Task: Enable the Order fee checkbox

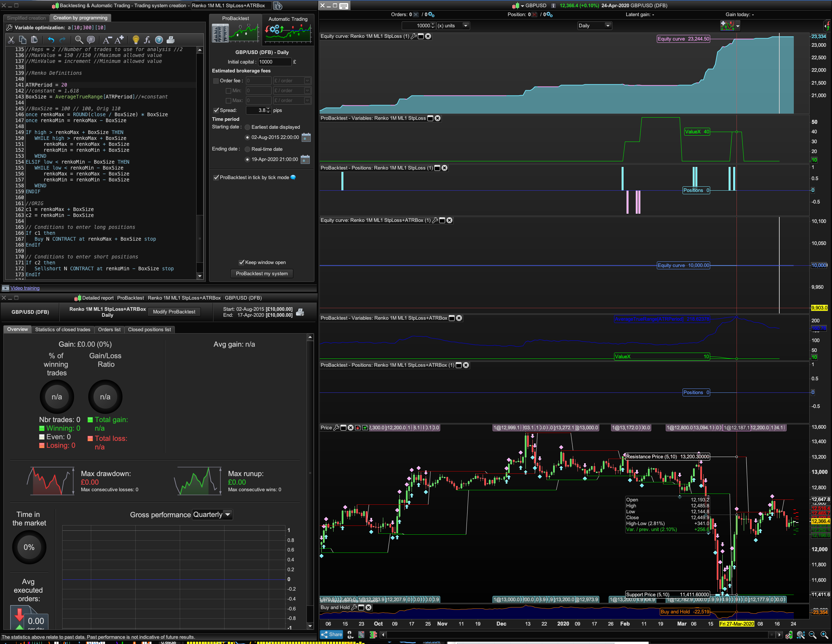Action: click(216, 81)
